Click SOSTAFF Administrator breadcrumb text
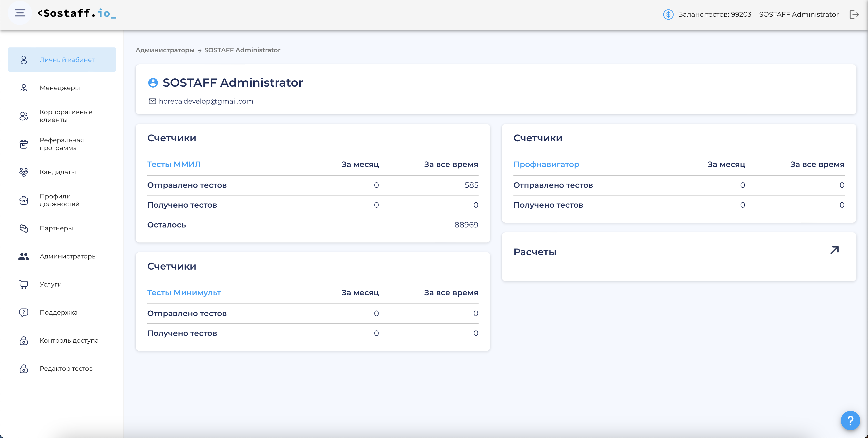The width and height of the screenshot is (868, 438). click(x=242, y=50)
